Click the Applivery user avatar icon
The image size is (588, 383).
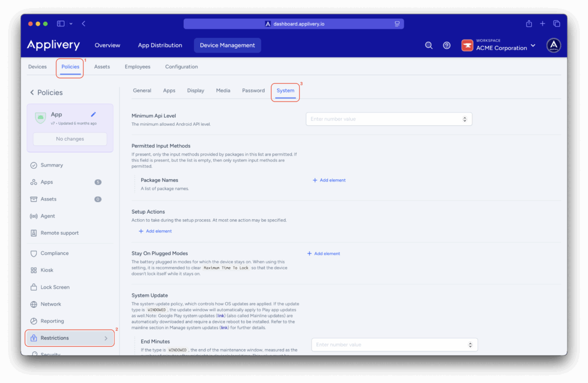click(x=554, y=45)
